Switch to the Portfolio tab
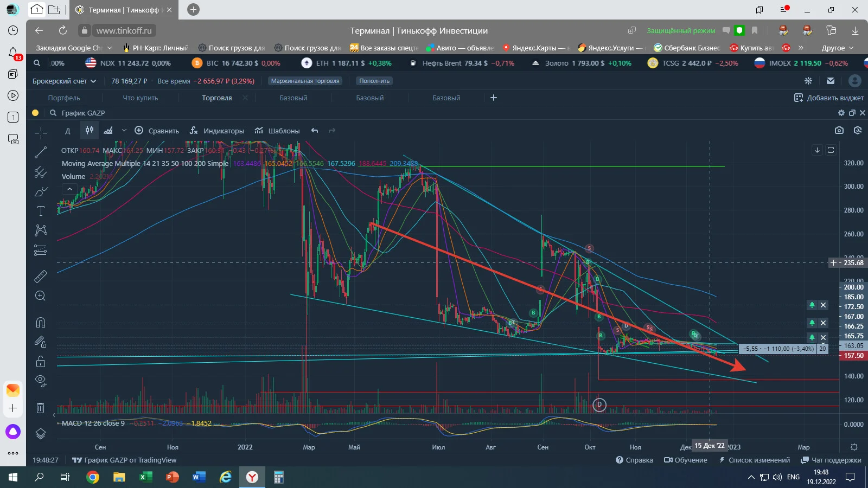 pyautogui.click(x=63, y=98)
